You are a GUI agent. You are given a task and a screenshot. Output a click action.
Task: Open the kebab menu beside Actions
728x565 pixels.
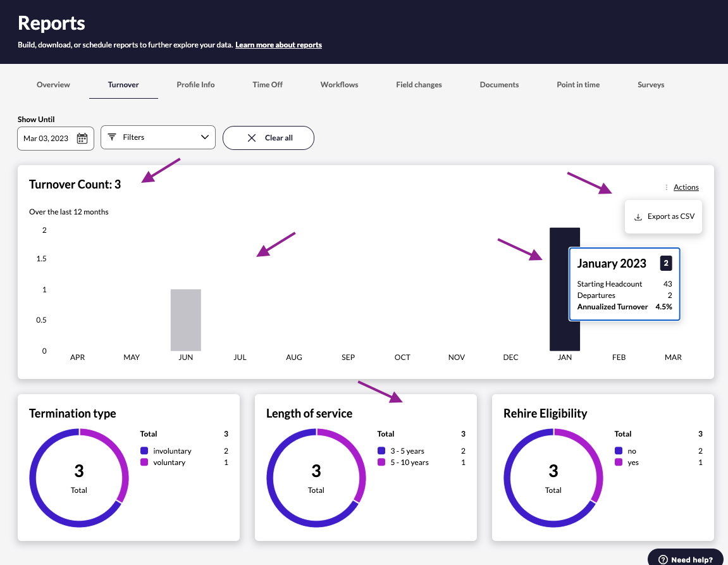point(666,187)
